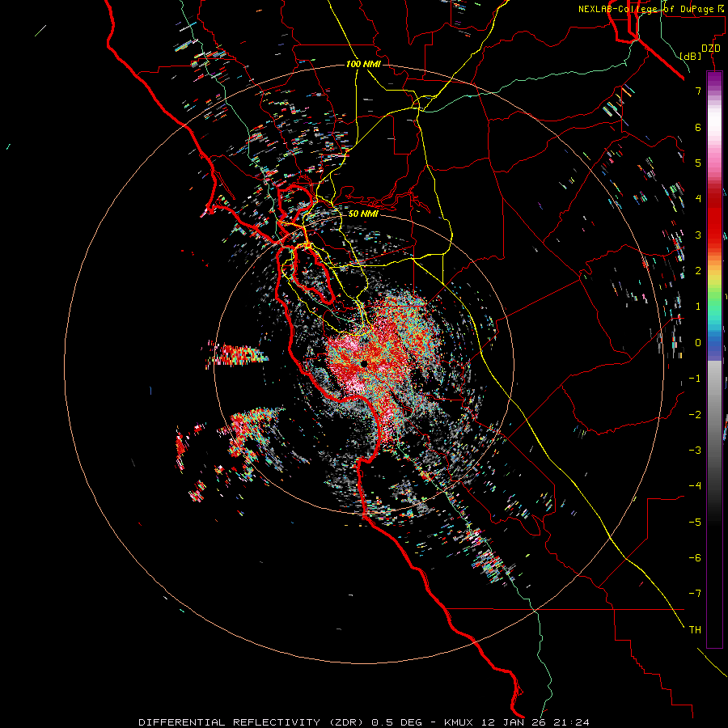The width and height of the screenshot is (728, 728).
Task: Click the black radar site dot at center
Action: 364,363
